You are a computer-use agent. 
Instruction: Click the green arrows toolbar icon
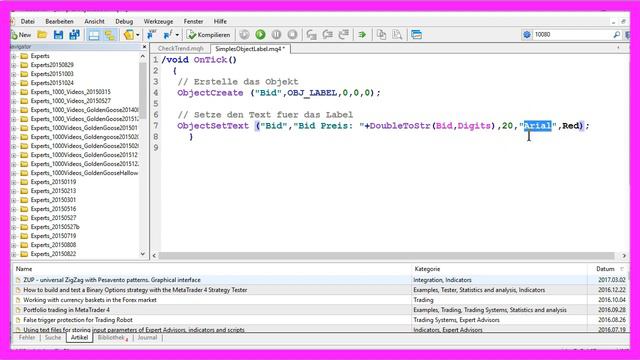[x=362, y=35]
